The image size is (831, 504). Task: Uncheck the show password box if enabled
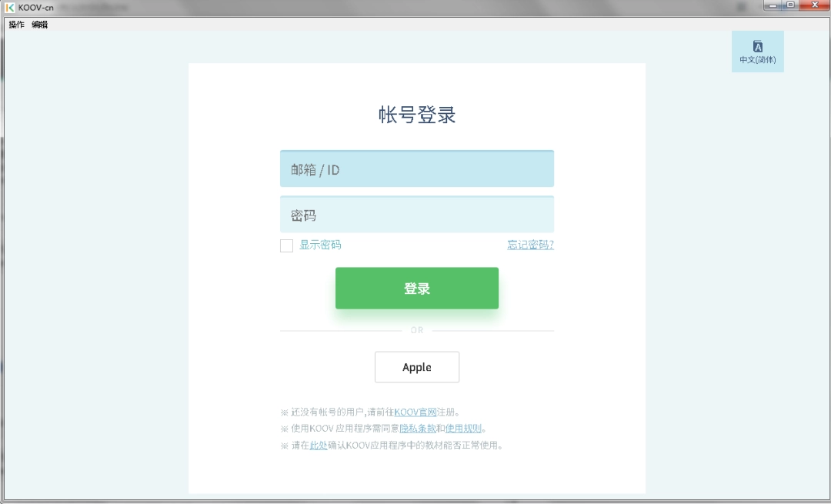click(286, 245)
